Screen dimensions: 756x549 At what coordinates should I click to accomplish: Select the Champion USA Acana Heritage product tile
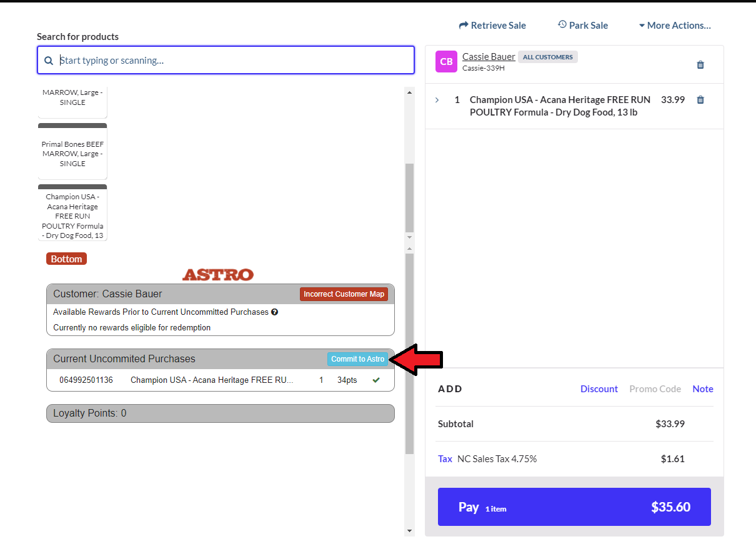72,214
